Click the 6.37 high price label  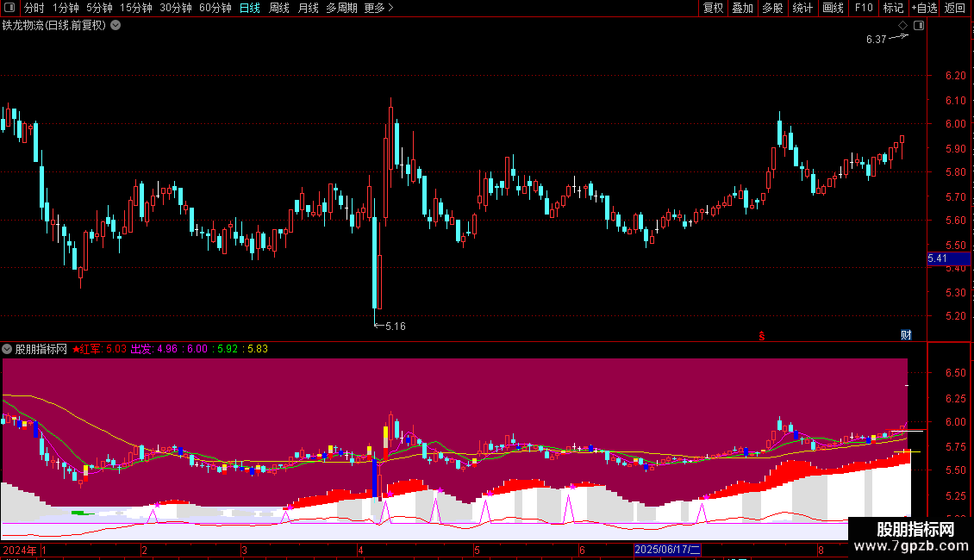(x=876, y=40)
